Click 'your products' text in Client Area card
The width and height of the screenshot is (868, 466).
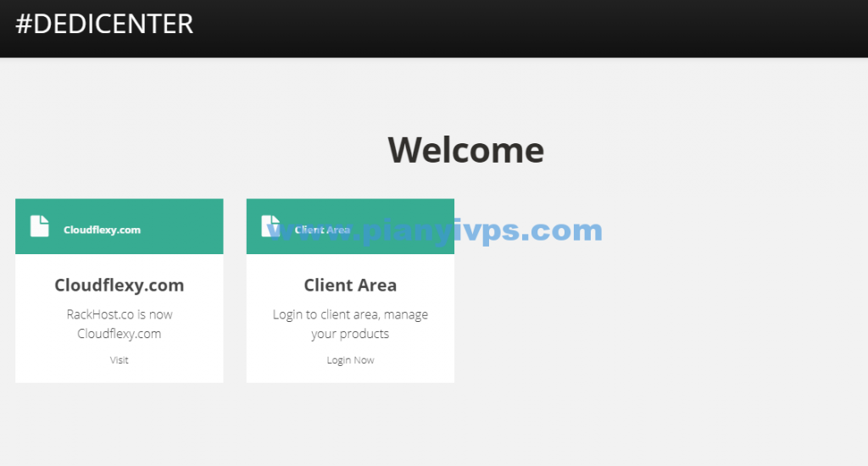[x=350, y=334]
